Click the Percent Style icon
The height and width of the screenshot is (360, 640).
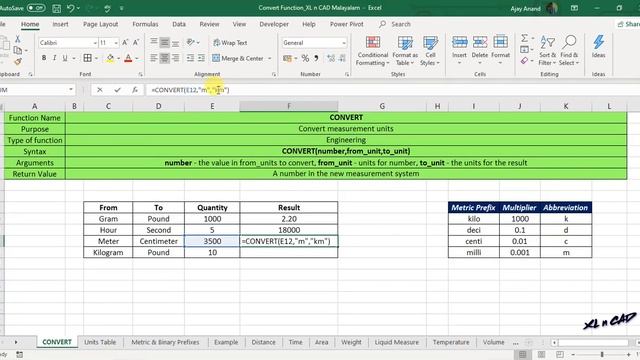click(305, 58)
